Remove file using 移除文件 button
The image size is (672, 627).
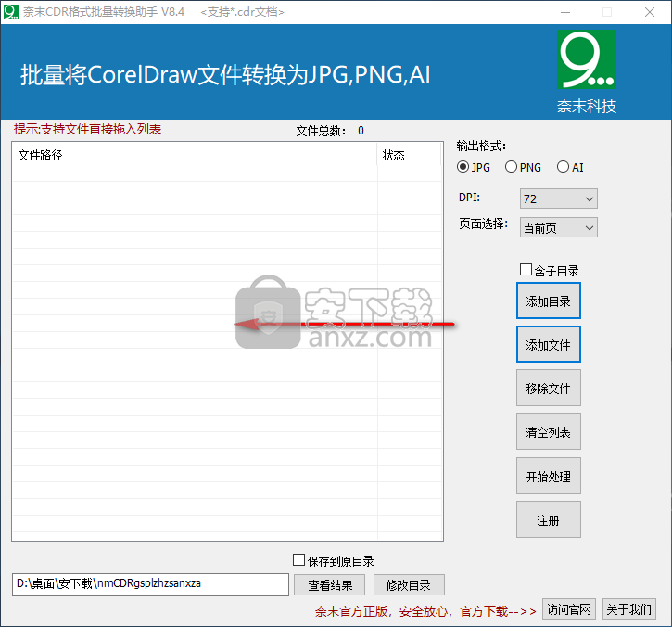tap(548, 389)
